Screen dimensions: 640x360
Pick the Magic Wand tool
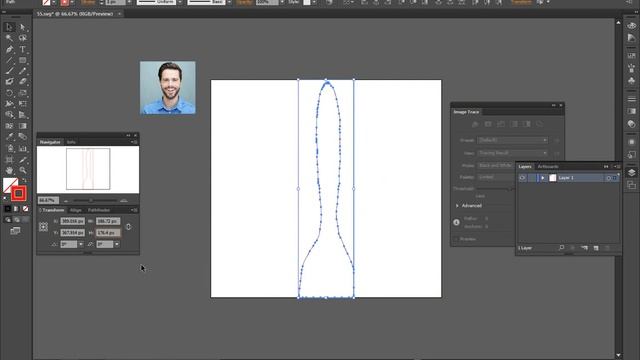point(9,38)
